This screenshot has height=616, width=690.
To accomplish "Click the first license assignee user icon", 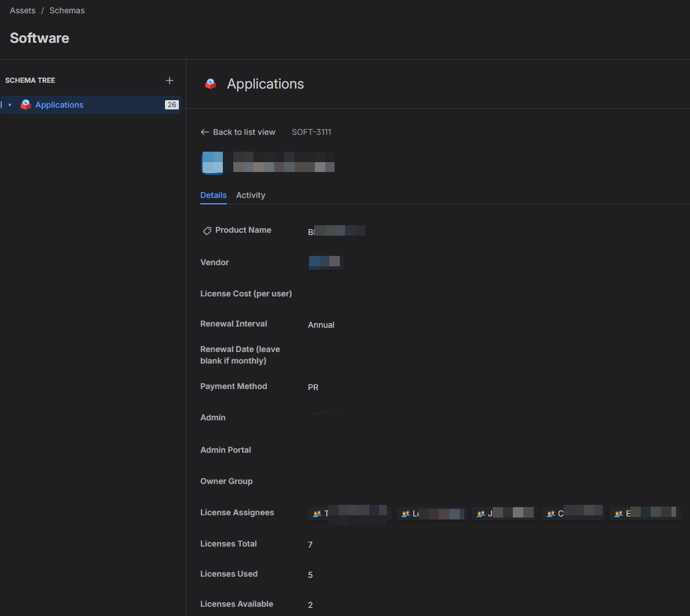I will tap(317, 514).
